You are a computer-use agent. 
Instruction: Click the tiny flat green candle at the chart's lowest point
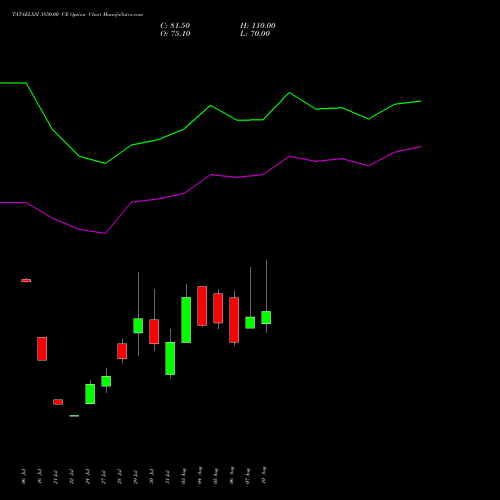pos(74,416)
